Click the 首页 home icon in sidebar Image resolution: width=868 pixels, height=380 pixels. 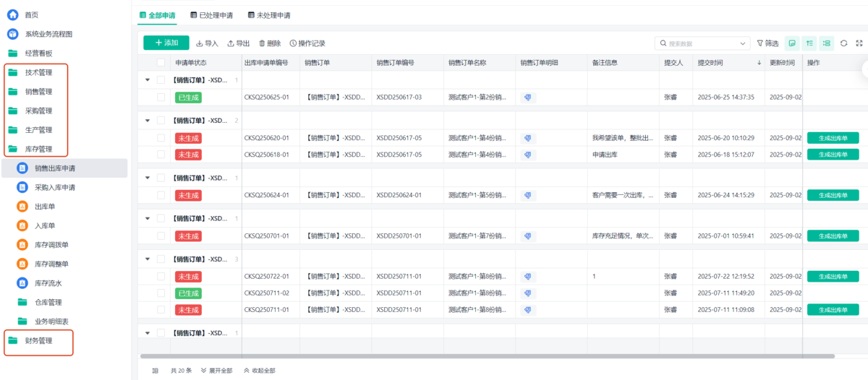point(12,14)
